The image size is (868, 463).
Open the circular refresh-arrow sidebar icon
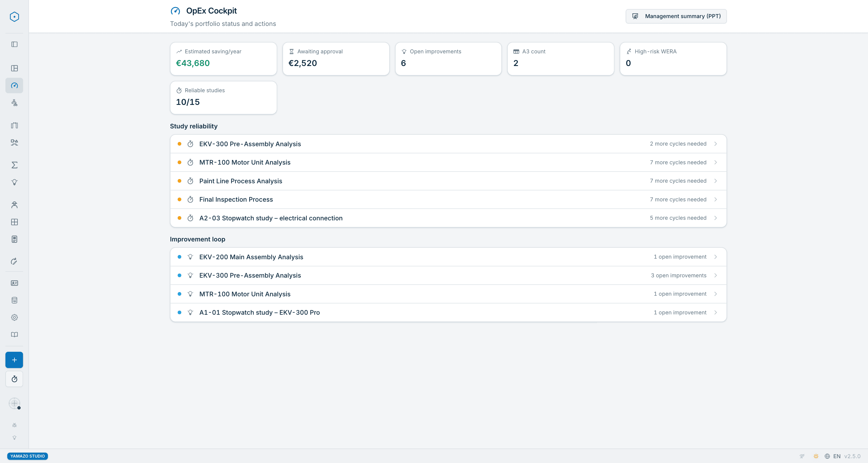point(14,261)
